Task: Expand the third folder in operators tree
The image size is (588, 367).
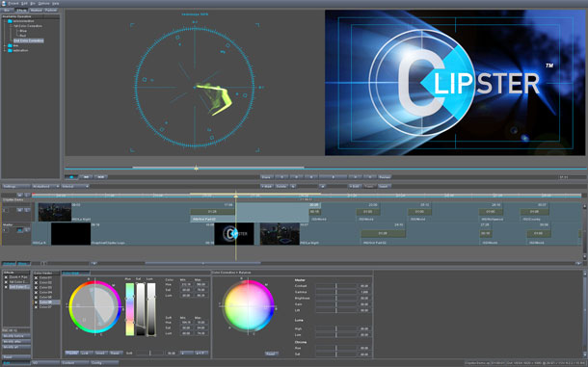Action: pyautogui.click(x=5, y=50)
